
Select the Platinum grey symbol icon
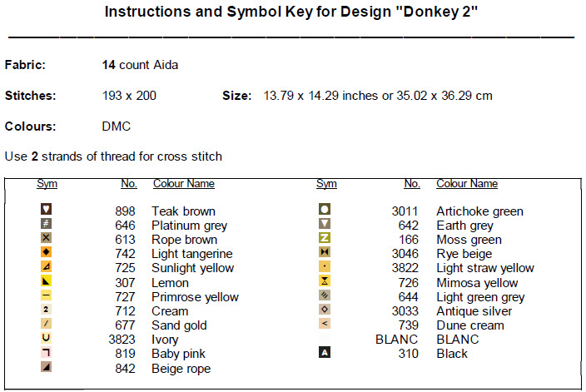47,224
